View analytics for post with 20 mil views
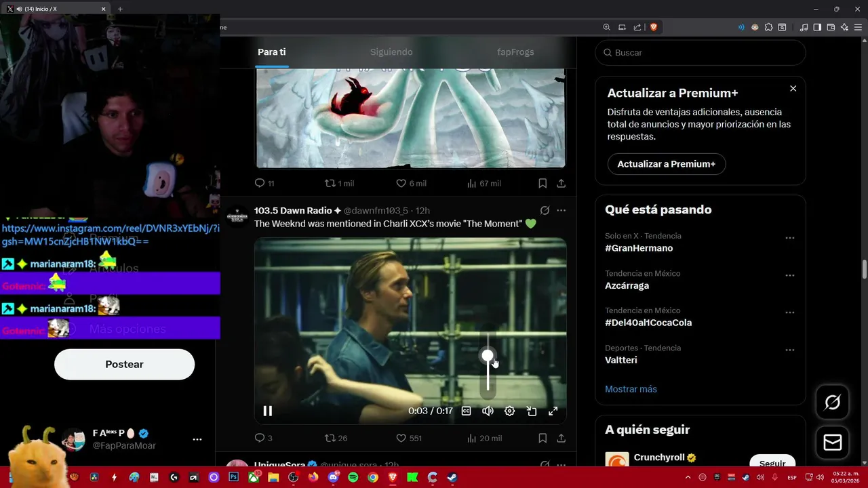The image size is (868, 488). click(x=484, y=439)
